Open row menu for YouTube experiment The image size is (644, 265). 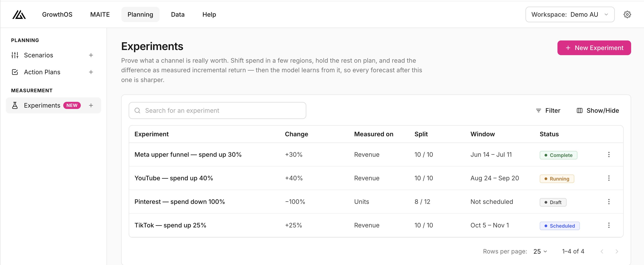pos(609,178)
